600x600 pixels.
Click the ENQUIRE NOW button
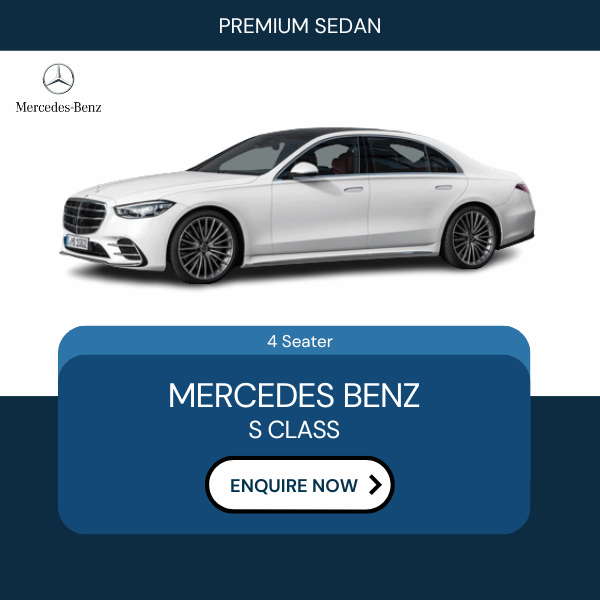click(300, 484)
